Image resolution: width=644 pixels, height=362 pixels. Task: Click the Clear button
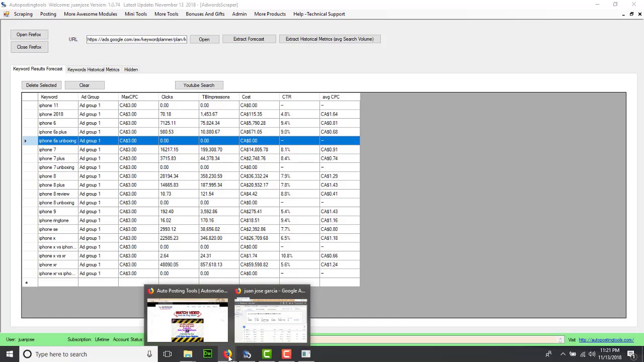[x=84, y=85]
